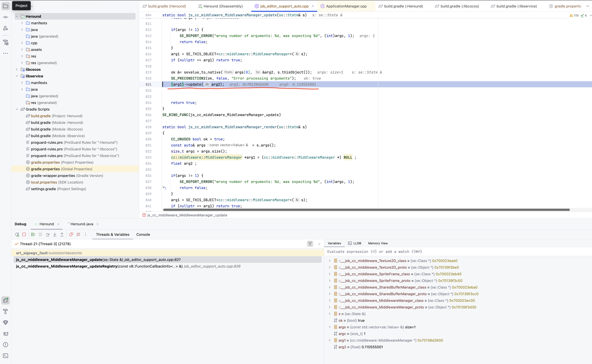Toggle Mute Breakpoints
592x364 pixels.
point(78,235)
